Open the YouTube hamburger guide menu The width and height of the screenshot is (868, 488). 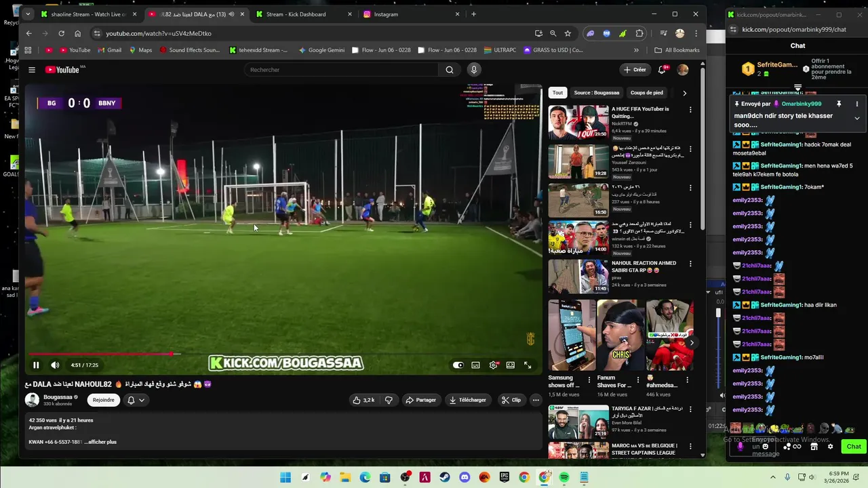click(32, 70)
